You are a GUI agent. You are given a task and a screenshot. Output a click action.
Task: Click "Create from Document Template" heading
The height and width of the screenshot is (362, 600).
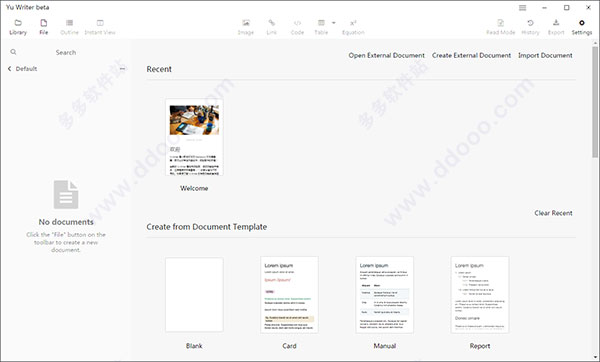point(207,227)
